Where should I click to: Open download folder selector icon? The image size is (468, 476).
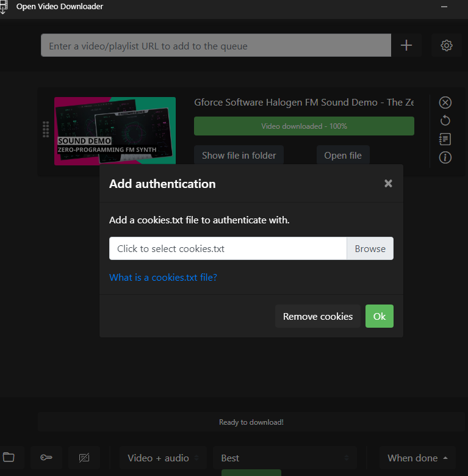[x=9, y=457]
